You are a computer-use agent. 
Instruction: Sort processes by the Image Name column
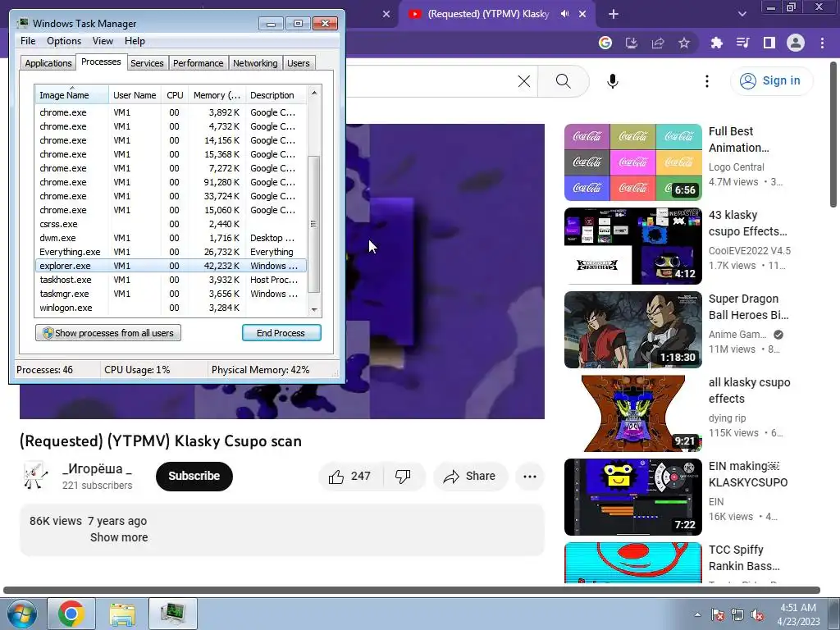[72, 95]
